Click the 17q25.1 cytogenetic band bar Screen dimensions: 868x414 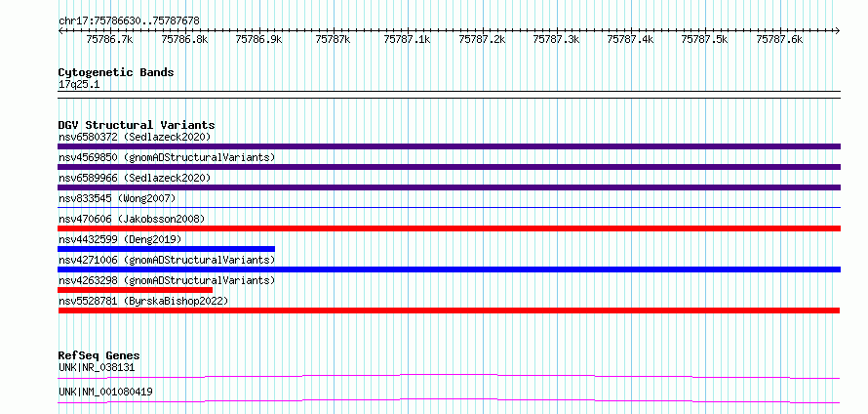coord(449,94)
